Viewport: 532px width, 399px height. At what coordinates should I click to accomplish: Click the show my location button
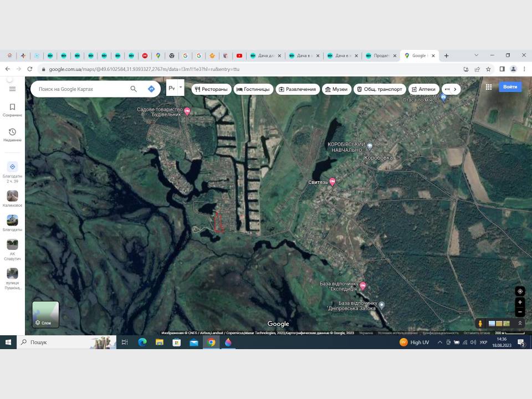click(520, 291)
